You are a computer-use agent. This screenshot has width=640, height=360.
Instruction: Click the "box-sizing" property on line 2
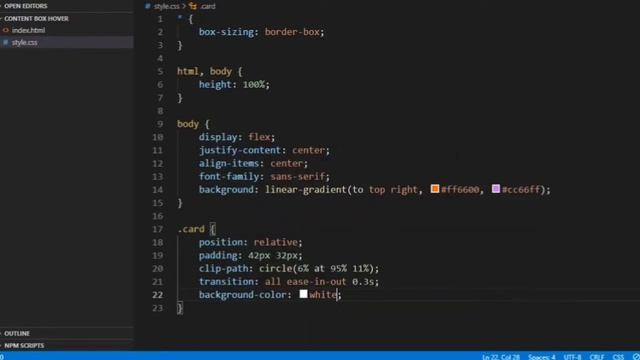[226, 32]
